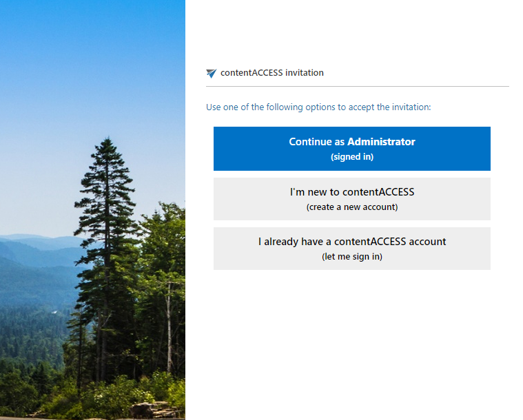This screenshot has width=523, height=420.
Task: Choose the I'm new to contentACCESS option
Action: [x=352, y=199]
